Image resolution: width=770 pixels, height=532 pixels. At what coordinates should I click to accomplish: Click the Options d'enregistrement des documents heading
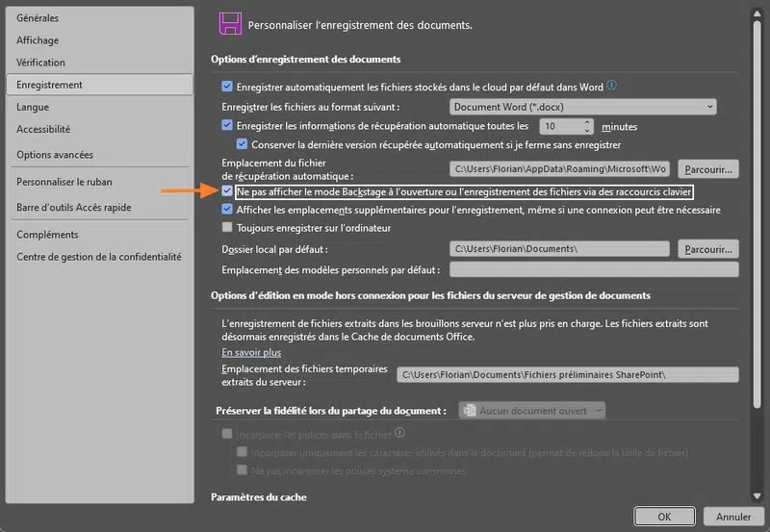point(305,59)
